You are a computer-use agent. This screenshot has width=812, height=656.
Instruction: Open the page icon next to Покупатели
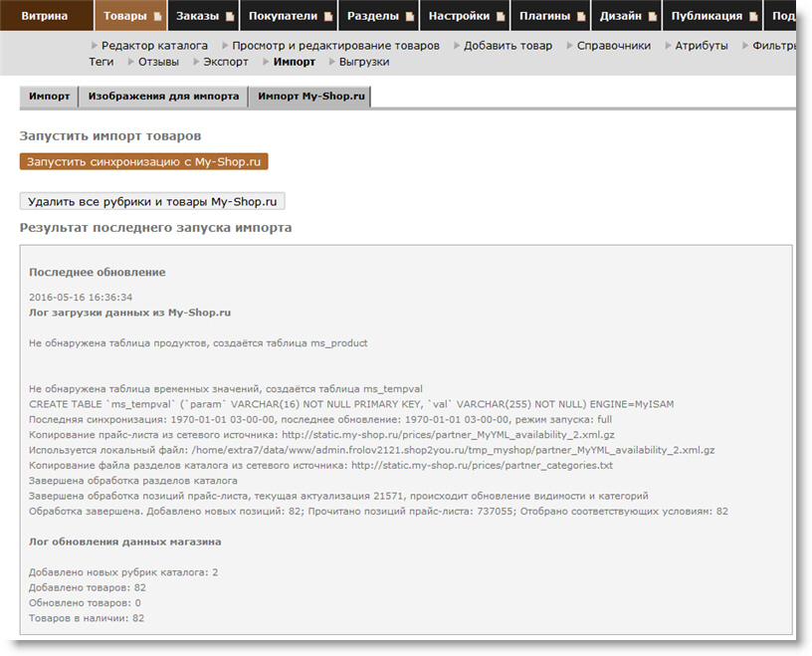point(328,17)
